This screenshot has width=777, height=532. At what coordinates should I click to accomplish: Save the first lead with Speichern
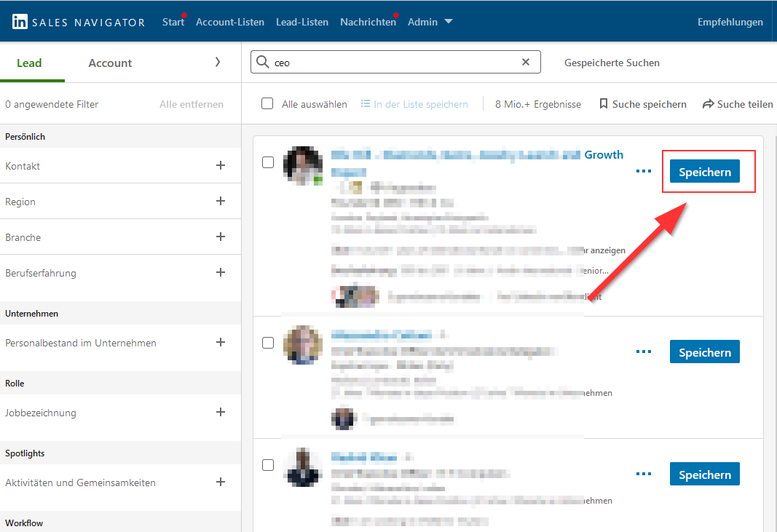704,172
